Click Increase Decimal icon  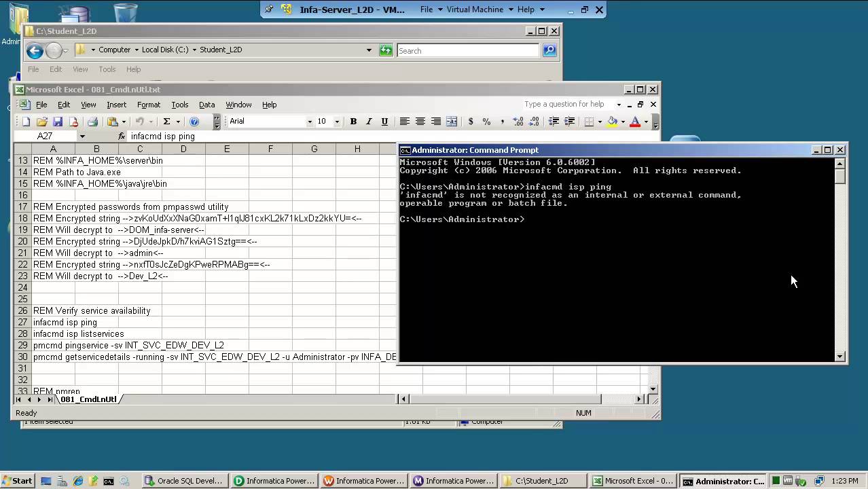[518, 122]
